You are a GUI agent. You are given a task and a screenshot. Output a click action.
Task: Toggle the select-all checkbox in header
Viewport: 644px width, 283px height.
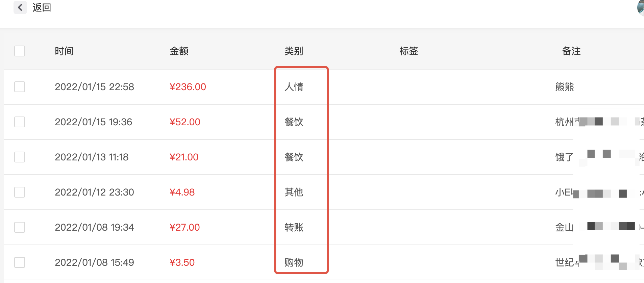click(x=20, y=51)
